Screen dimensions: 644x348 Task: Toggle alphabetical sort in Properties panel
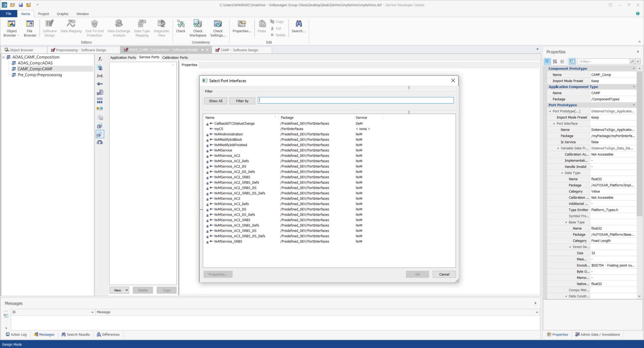tap(555, 62)
